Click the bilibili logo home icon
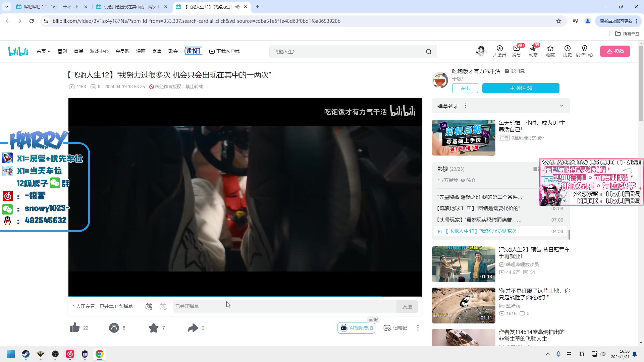The width and height of the screenshot is (644, 362). pyautogui.click(x=18, y=51)
